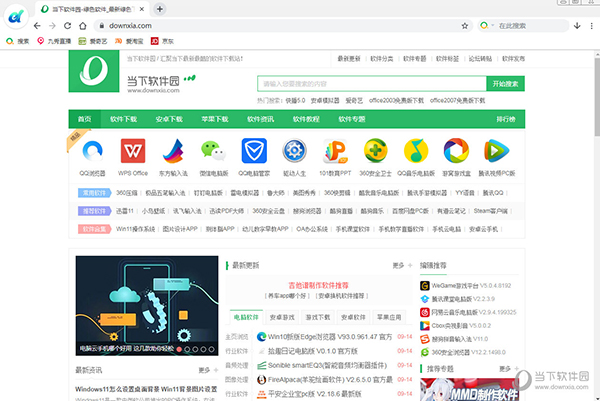
Task: Open the QQ浏览器 icon
Action: click(x=93, y=151)
